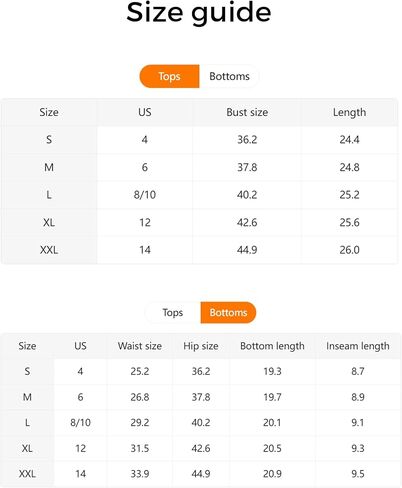Click the Bottom length column header
Image resolution: width=402 pixels, height=488 pixels.
[x=272, y=346]
